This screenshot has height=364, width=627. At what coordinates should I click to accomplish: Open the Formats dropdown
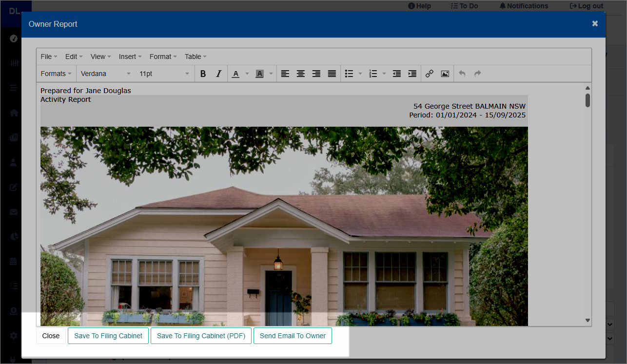click(56, 74)
